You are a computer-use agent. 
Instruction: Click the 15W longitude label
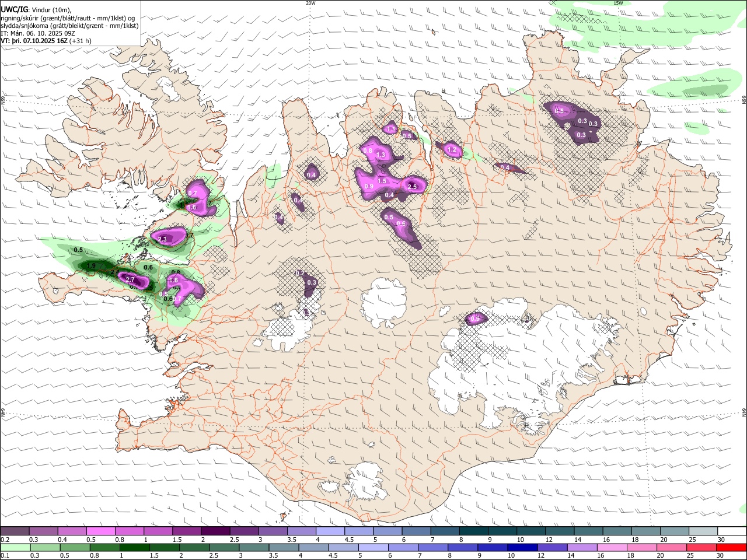coord(619,3)
